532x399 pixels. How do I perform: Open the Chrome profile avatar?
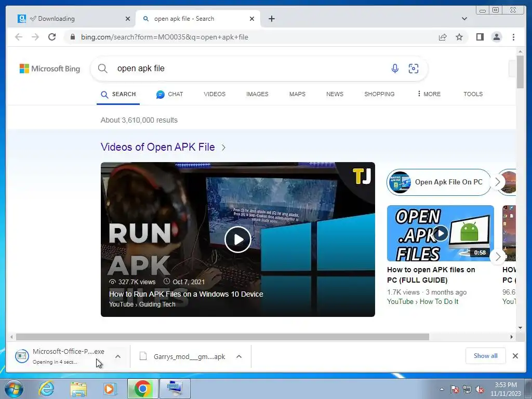[x=496, y=37]
